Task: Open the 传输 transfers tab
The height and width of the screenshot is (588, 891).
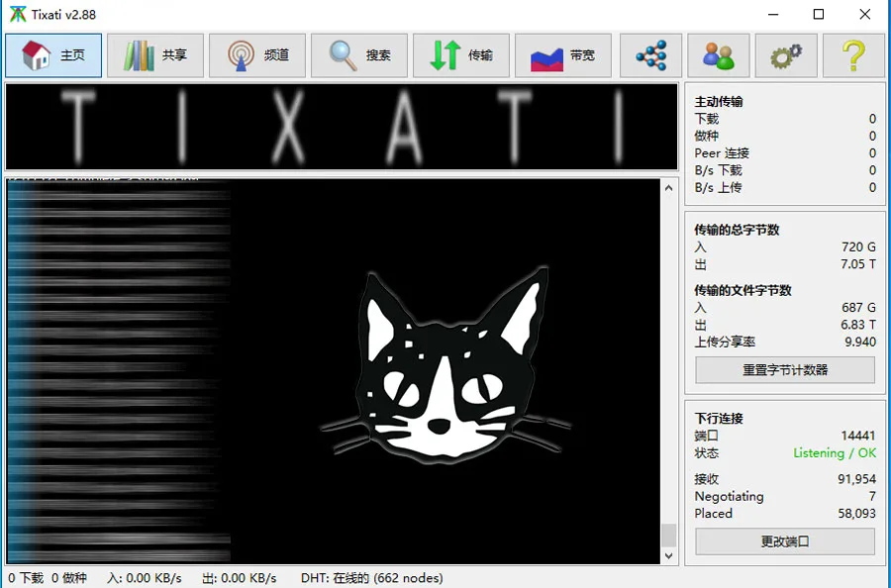Action: point(460,55)
